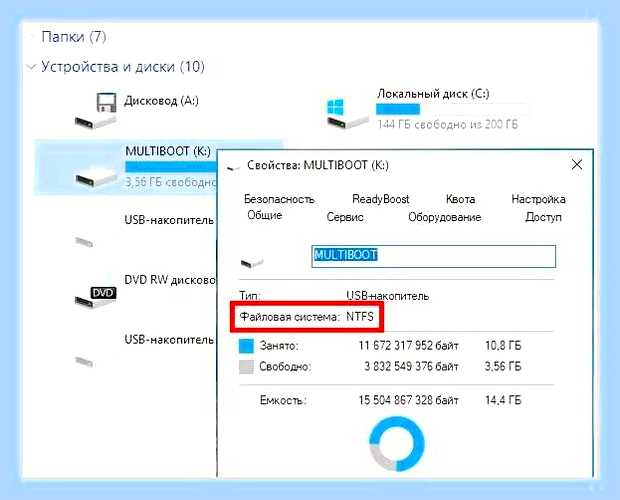Viewport: 620px width, 500px height.
Task: Click the '11 672 317 952 байт' value
Action: (408, 346)
